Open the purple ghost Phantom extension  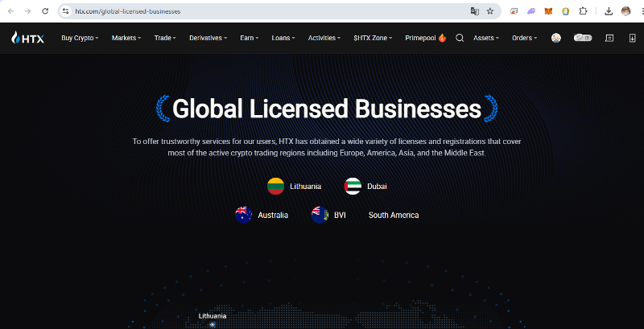(531, 11)
